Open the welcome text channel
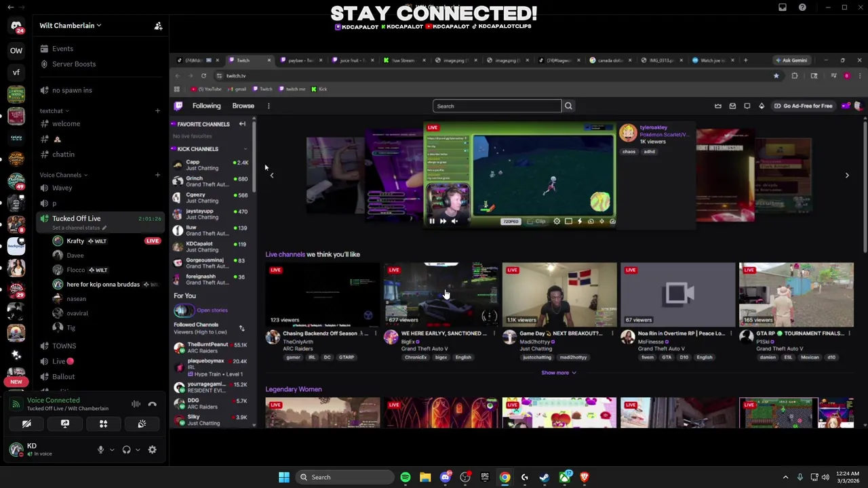Screen dimensions: 868x488 click(66, 124)
